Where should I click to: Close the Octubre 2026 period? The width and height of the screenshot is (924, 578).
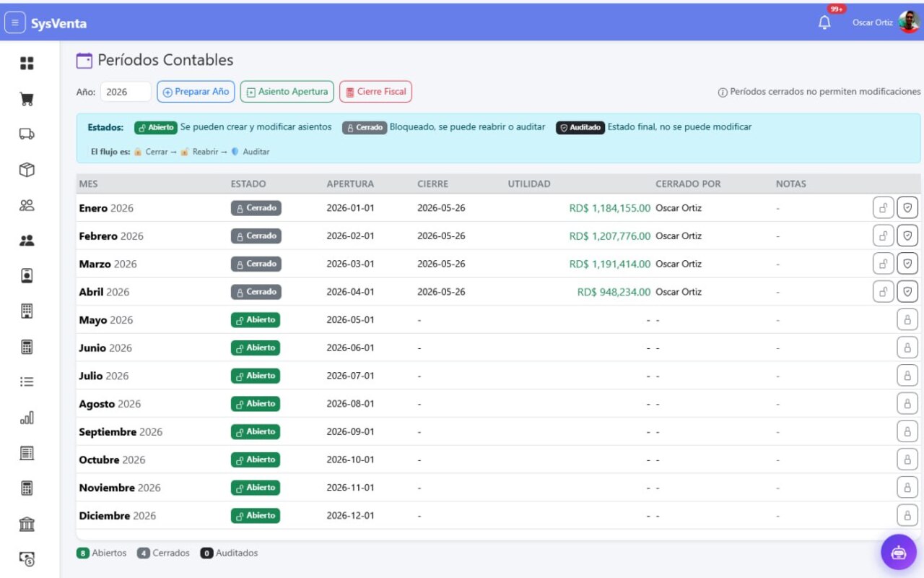tap(907, 460)
